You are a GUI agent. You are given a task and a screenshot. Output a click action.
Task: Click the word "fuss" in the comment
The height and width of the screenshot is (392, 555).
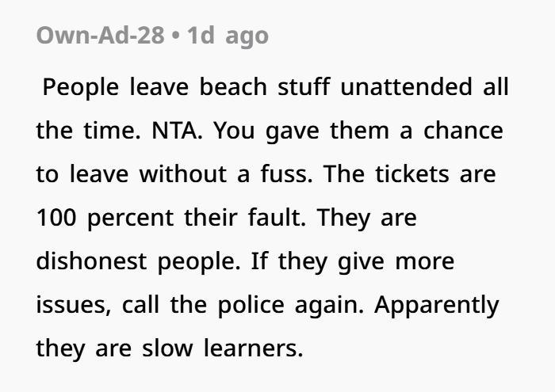tap(284, 174)
